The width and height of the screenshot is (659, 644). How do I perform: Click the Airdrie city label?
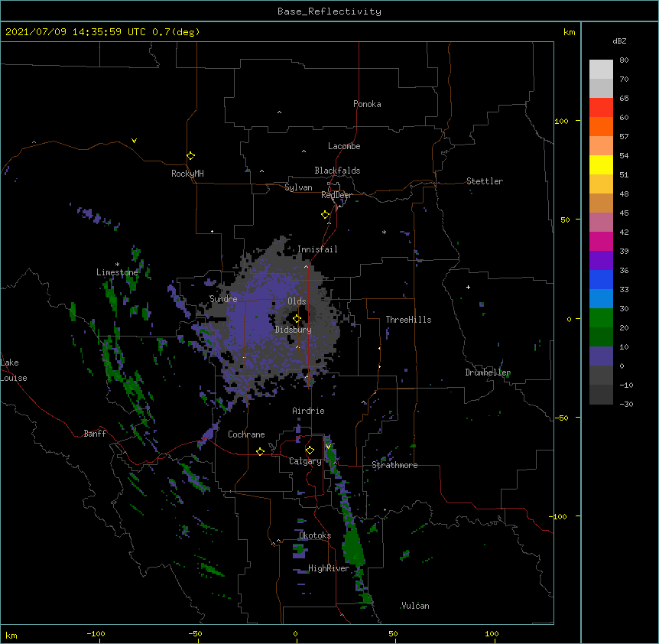pos(308,411)
